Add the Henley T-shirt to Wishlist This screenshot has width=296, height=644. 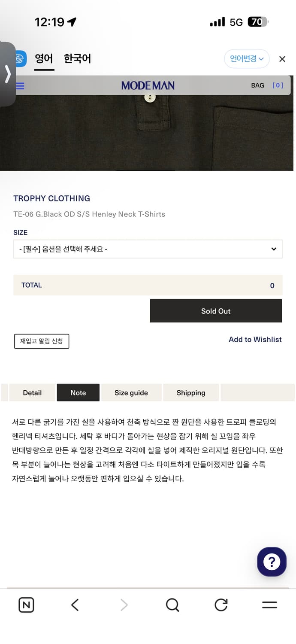255,339
